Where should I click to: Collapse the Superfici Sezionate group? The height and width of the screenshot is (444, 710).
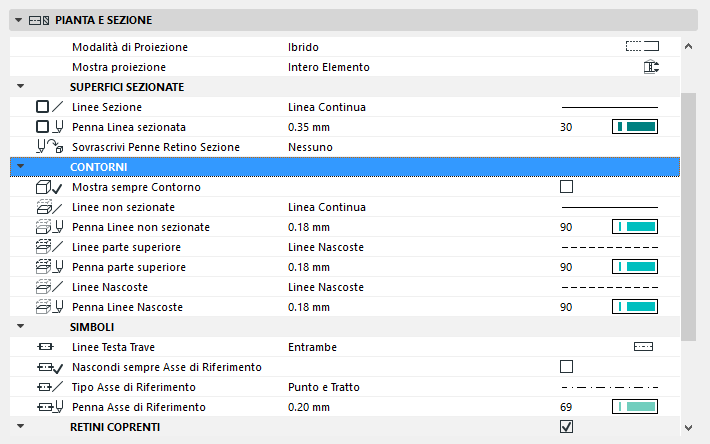(20, 87)
